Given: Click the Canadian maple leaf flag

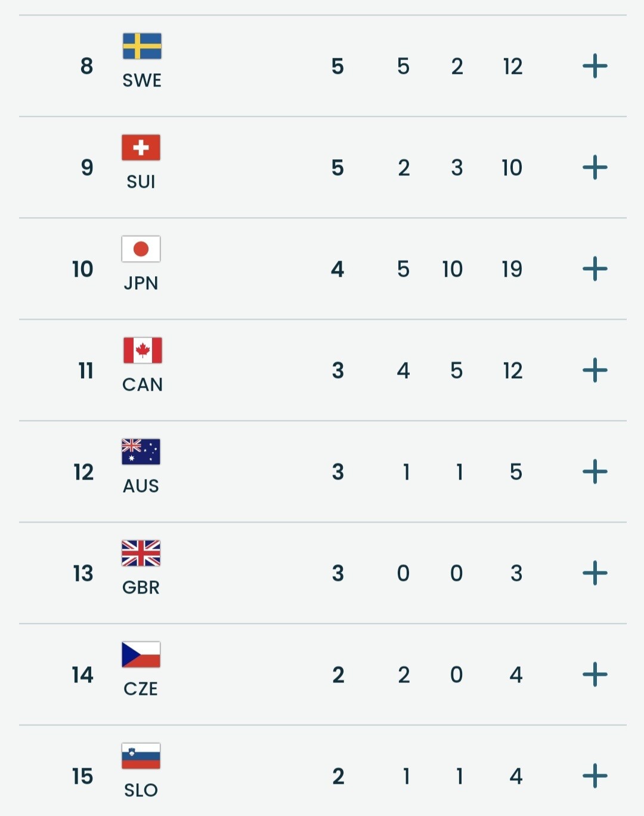Looking at the screenshot, I should (x=142, y=350).
